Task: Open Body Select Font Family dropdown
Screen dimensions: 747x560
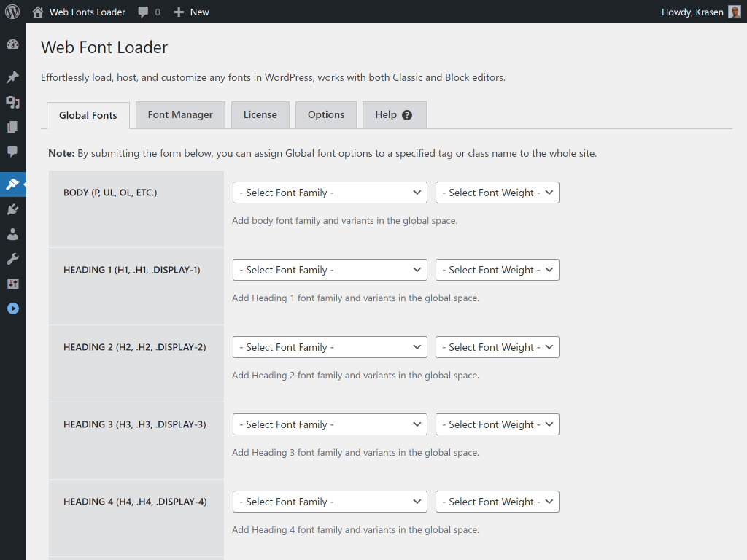Action: point(330,192)
